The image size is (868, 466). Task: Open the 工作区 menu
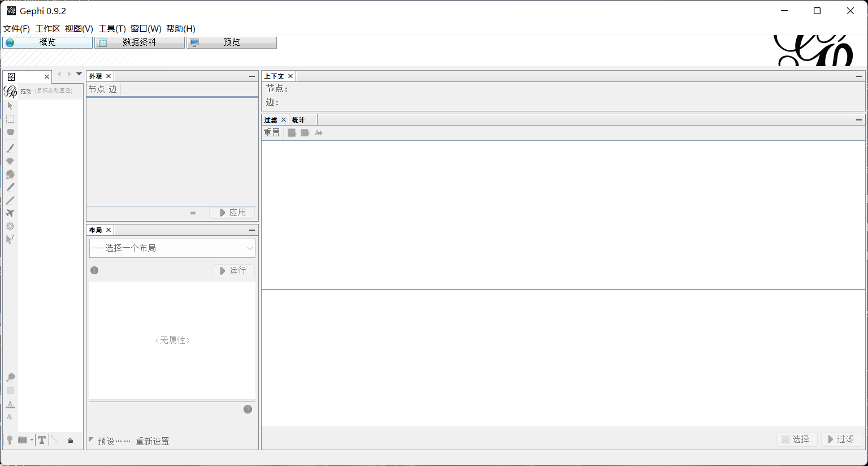point(47,29)
